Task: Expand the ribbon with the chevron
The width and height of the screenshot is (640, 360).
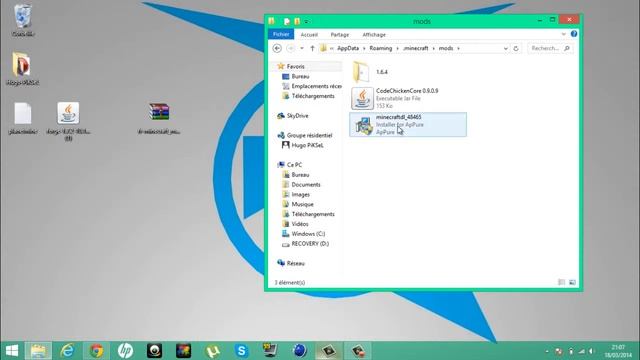Action: [564, 34]
